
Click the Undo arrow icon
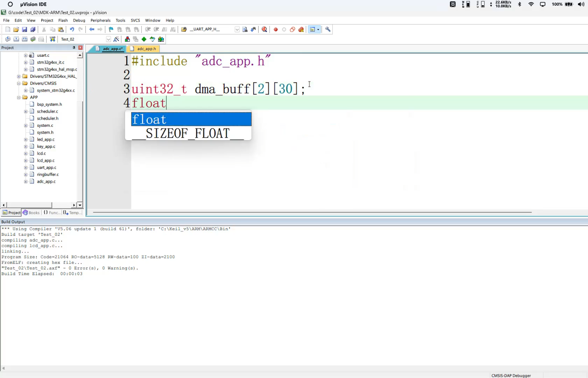72,30
